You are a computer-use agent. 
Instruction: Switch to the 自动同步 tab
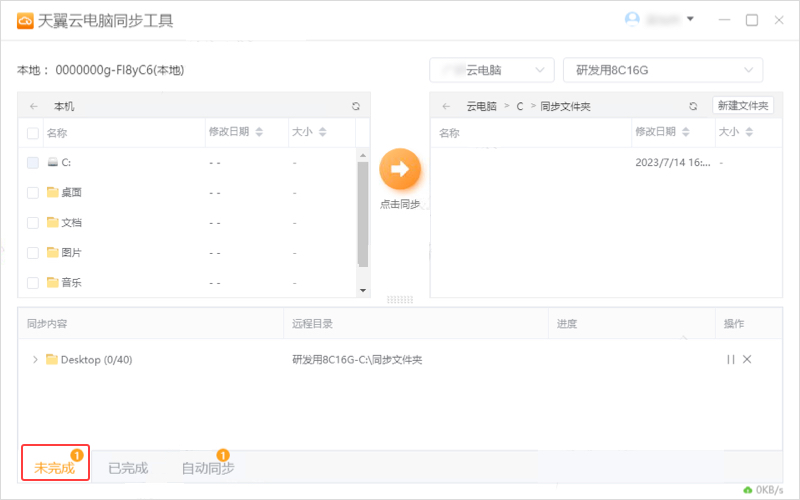point(208,468)
